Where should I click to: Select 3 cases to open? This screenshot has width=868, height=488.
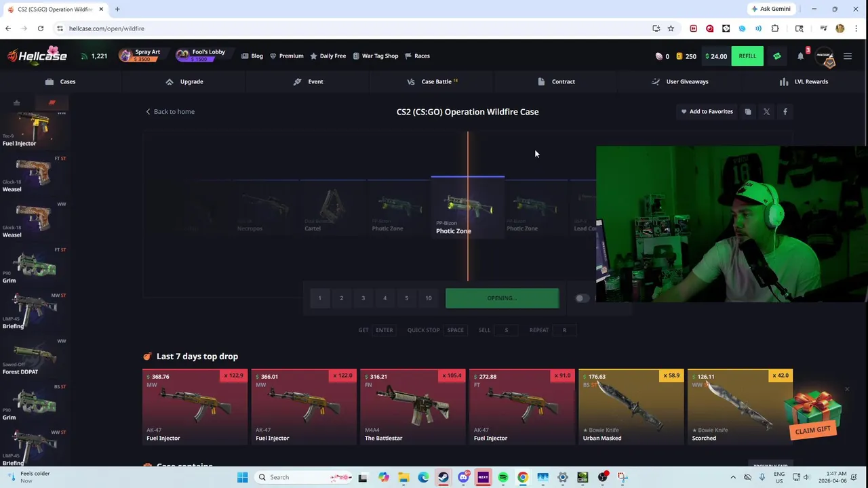363,298
